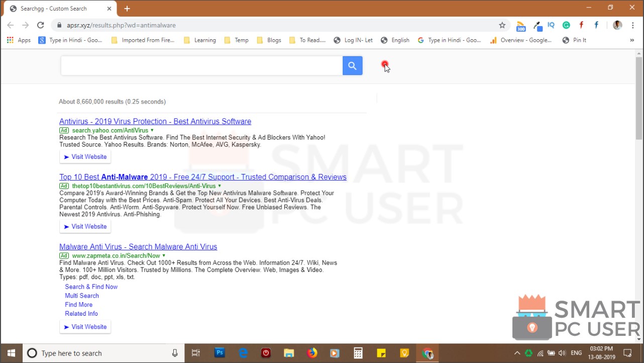Open the Chrome three-dot menu
The height and width of the screenshot is (363, 644).
point(632,25)
